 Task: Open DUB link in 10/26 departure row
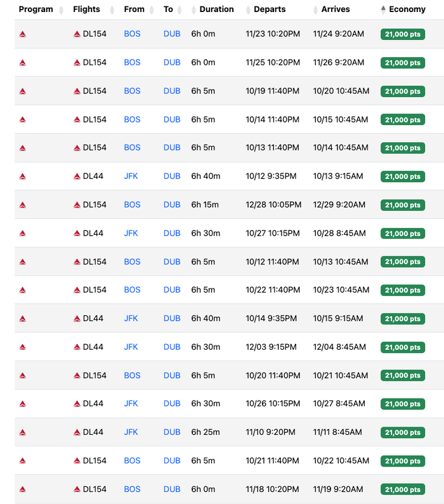point(172,404)
